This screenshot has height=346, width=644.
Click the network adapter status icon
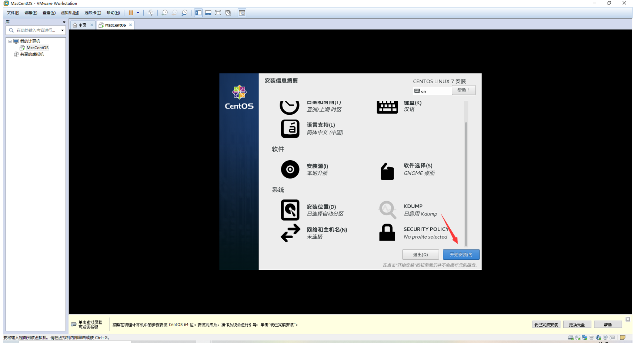584,337
